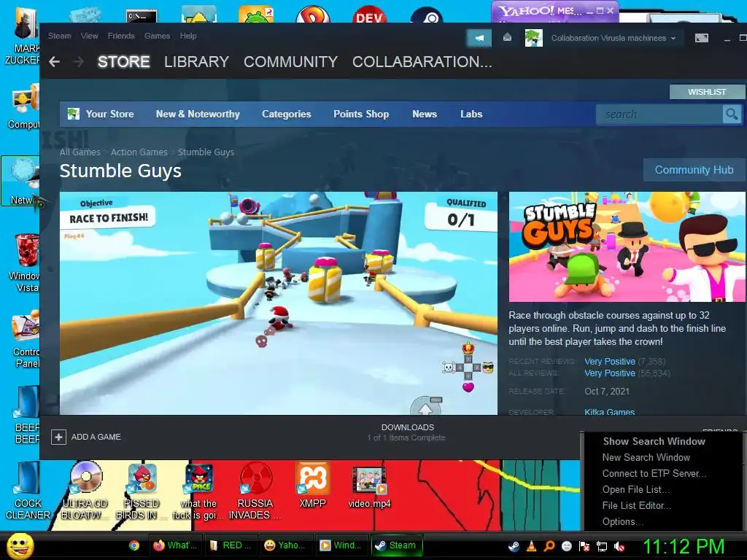The height and width of the screenshot is (560, 747).
Task: Click the Steam profile avatar image
Action: 533,38
